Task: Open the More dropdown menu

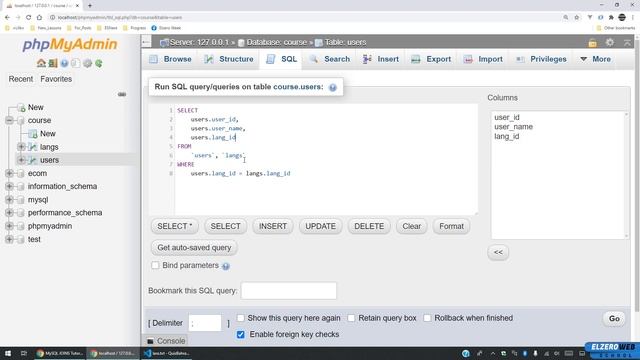Action: tap(595, 59)
